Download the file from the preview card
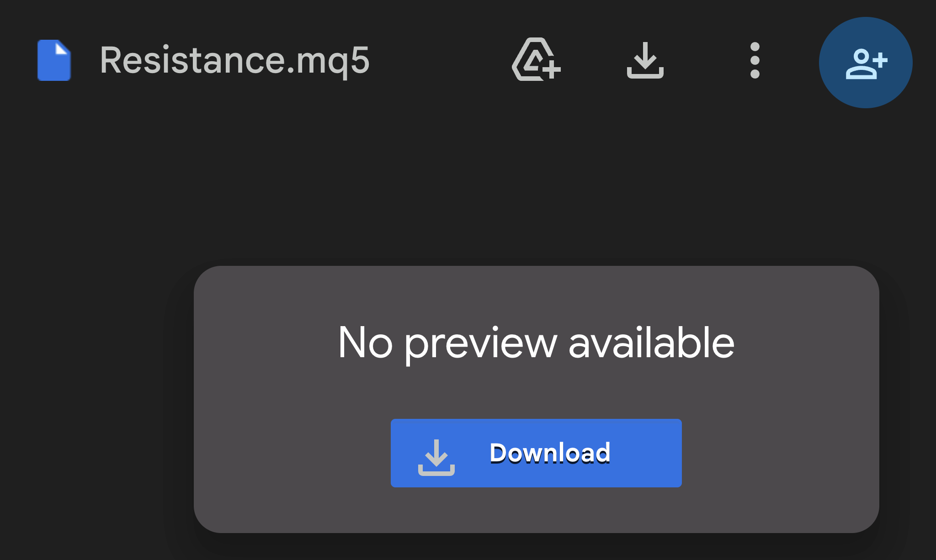936x560 pixels. (536, 453)
